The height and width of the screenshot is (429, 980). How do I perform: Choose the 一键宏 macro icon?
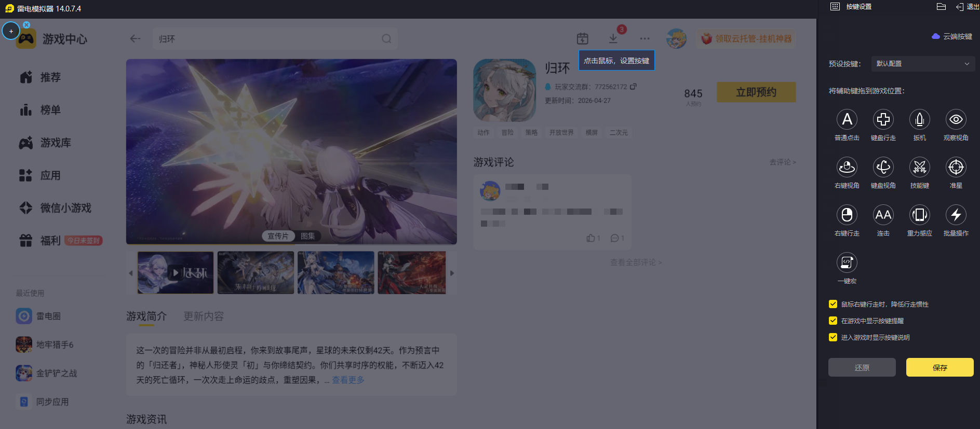click(847, 263)
